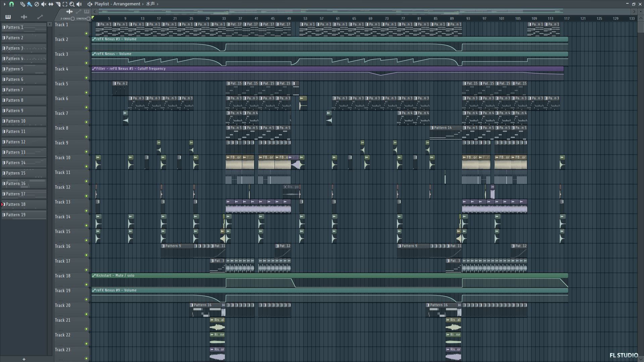Mute Track 5 with its green LED
The height and width of the screenshot is (362, 644).
pyautogui.click(x=86, y=93)
